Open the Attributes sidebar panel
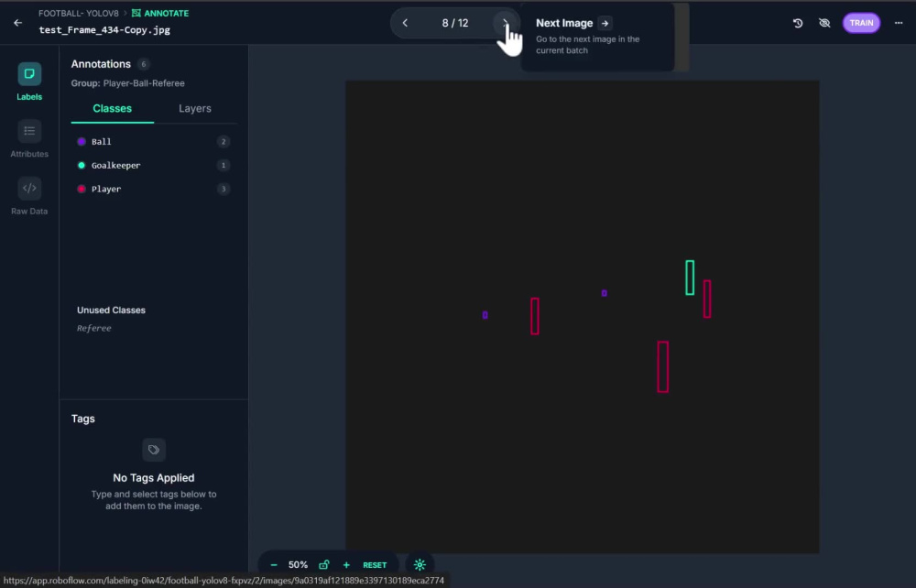 pos(29,139)
